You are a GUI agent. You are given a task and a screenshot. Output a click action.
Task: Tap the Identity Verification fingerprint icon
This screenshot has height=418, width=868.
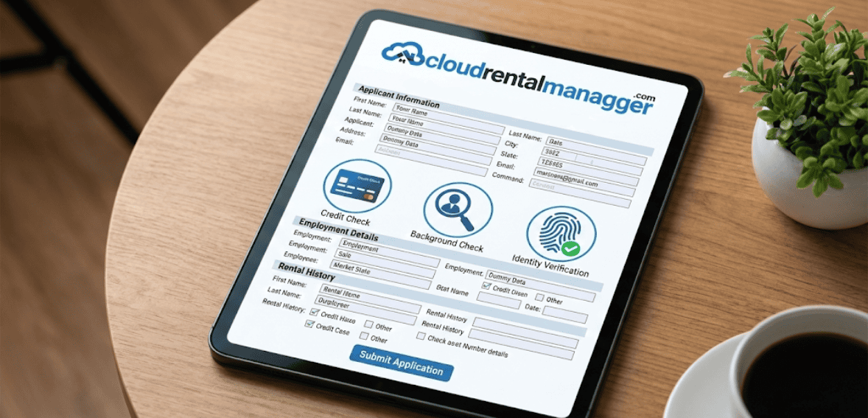point(561,233)
